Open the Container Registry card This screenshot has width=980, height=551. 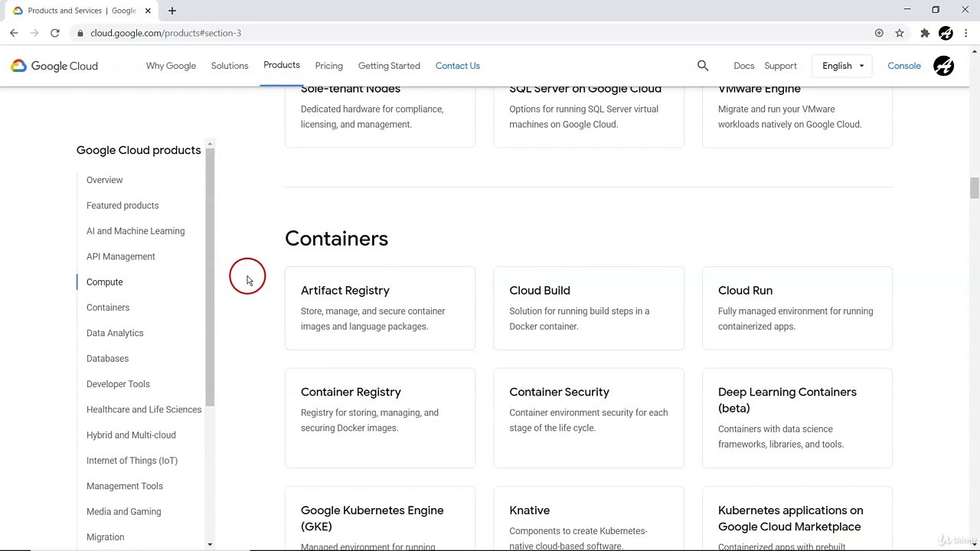click(380, 418)
